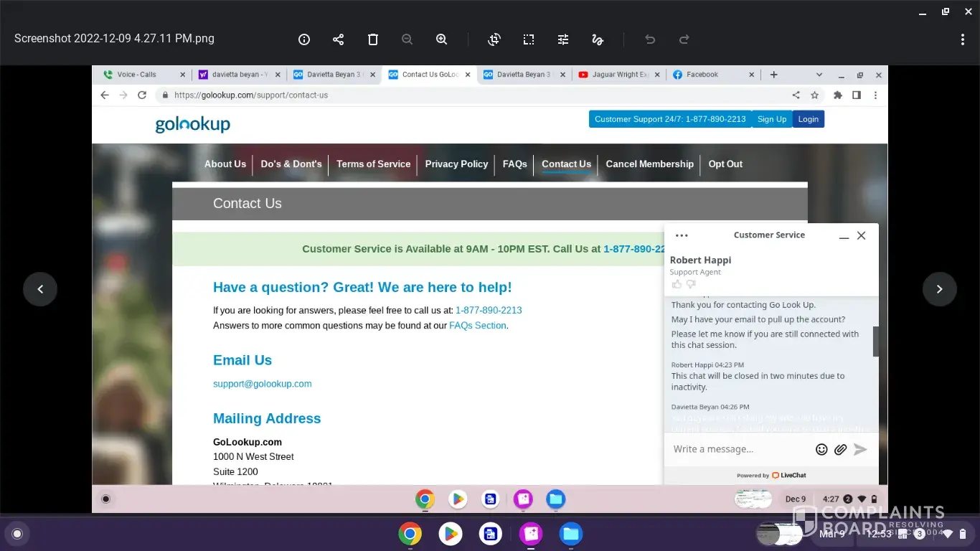Attach a file with the paperclip icon
This screenshot has height=551, width=980.
[x=840, y=449]
